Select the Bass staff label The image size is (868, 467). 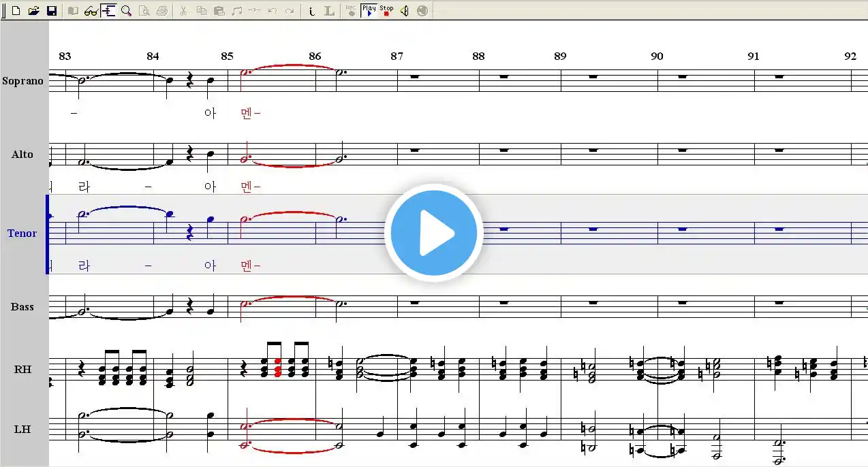point(22,307)
